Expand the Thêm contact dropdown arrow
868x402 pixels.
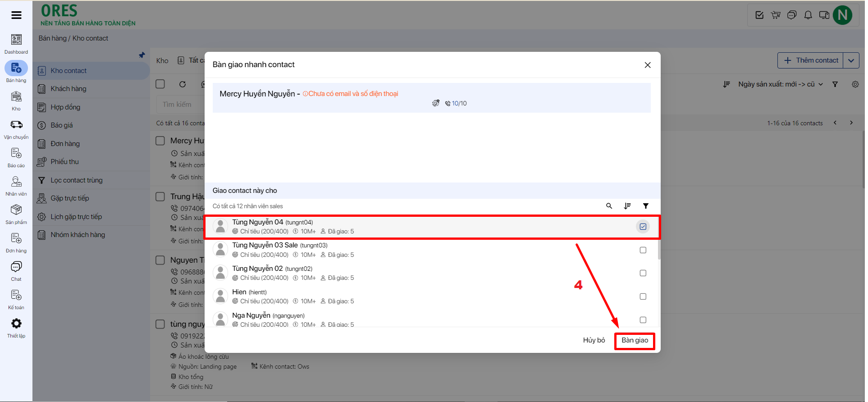tap(851, 60)
